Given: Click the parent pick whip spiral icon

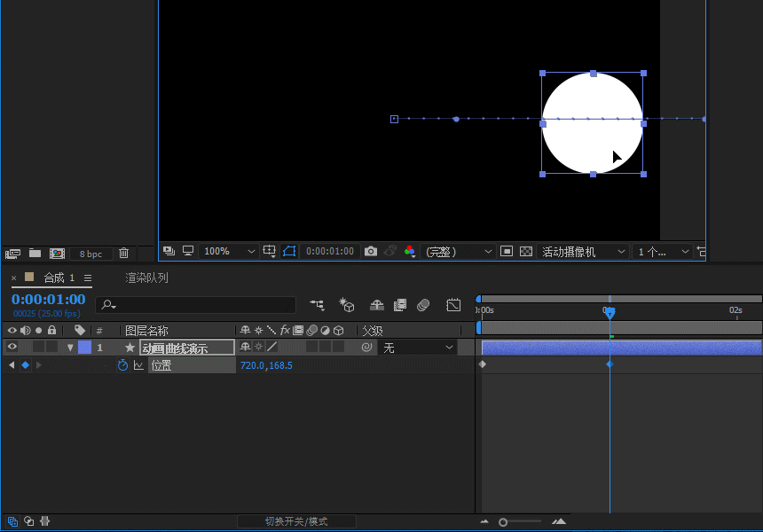Looking at the screenshot, I should [366, 348].
